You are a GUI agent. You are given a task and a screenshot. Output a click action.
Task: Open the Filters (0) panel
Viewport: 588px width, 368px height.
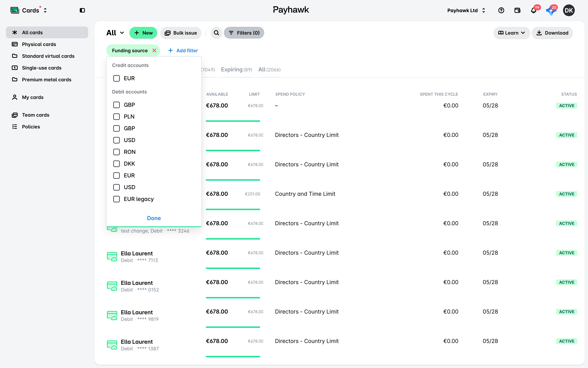coord(244,33)
